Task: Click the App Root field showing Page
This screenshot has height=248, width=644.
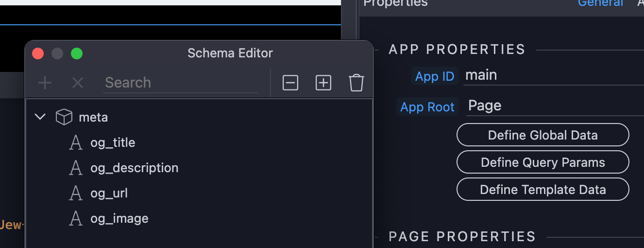Action: (x=554, y=106)
